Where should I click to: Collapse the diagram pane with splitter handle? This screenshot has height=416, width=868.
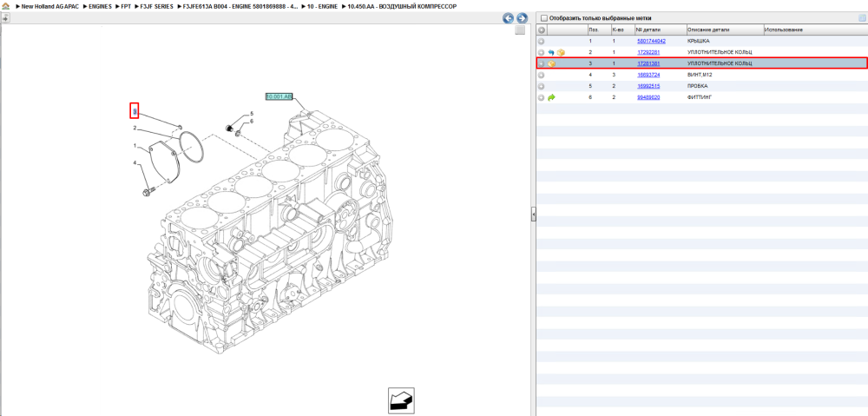534,214
